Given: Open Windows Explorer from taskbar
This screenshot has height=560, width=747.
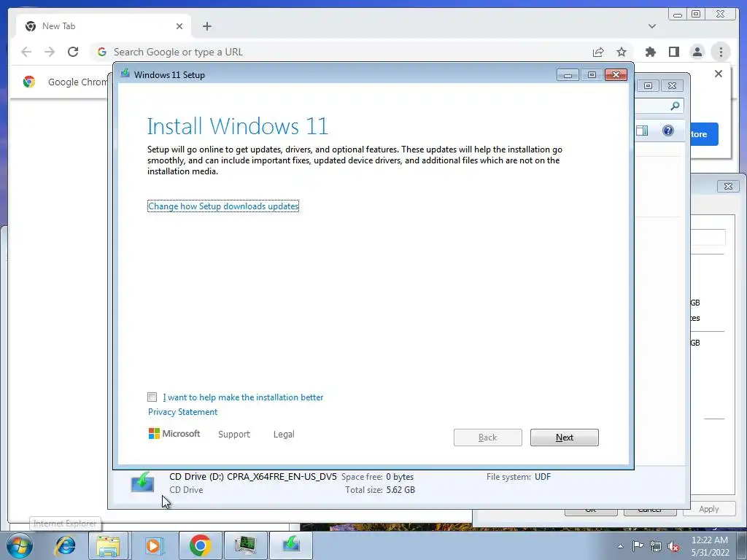Looking at the screenshot, I should pyautogui.click(x=108, y=545).
